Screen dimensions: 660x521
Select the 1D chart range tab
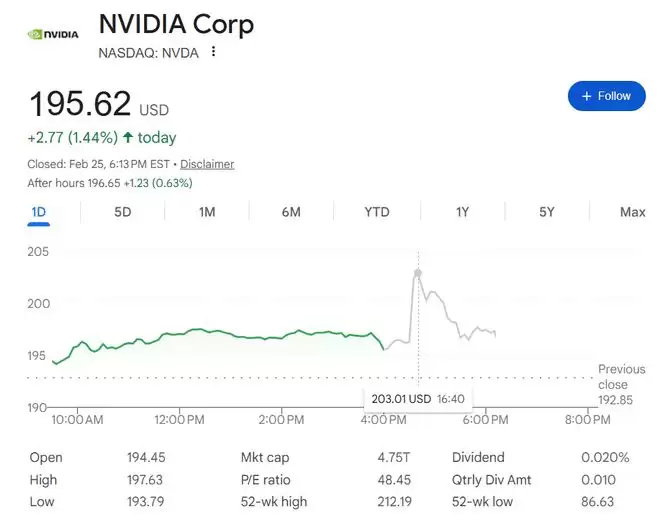coord(39,212)
